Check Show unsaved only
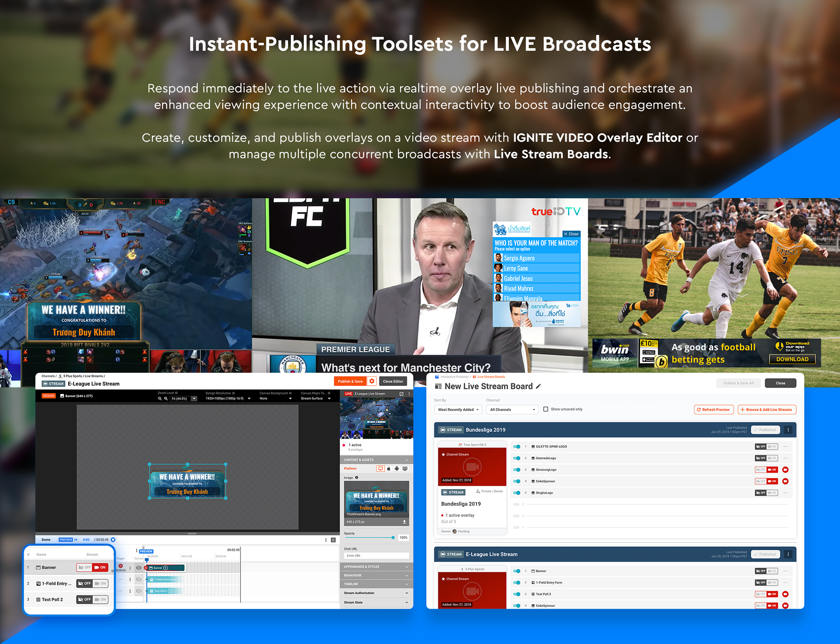This screenshot has width=840, height=644. coord(546,409)
